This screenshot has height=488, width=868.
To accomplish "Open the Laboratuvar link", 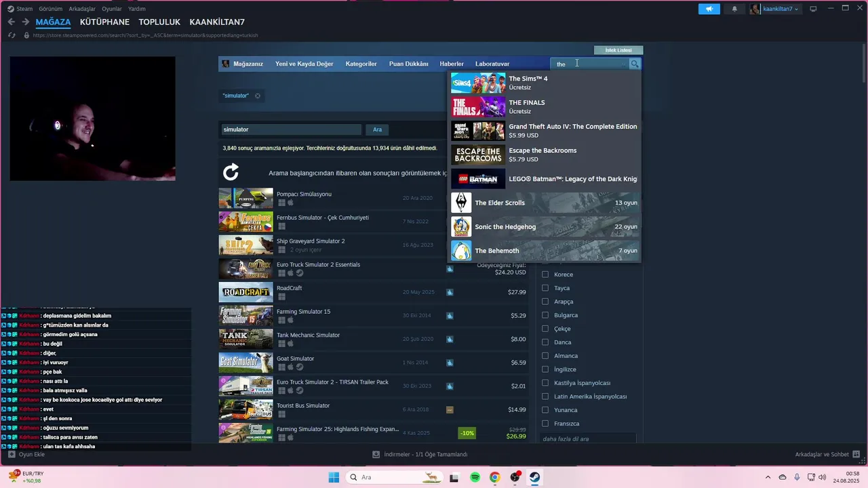I will point(492,64).
